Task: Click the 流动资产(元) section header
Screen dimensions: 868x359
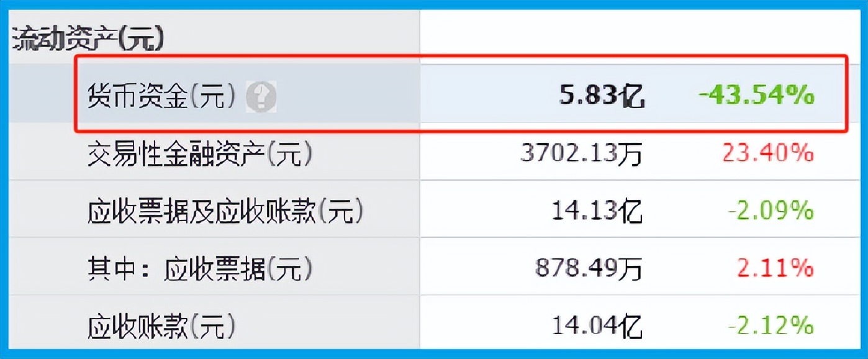Action: click(x=89, y=40)
